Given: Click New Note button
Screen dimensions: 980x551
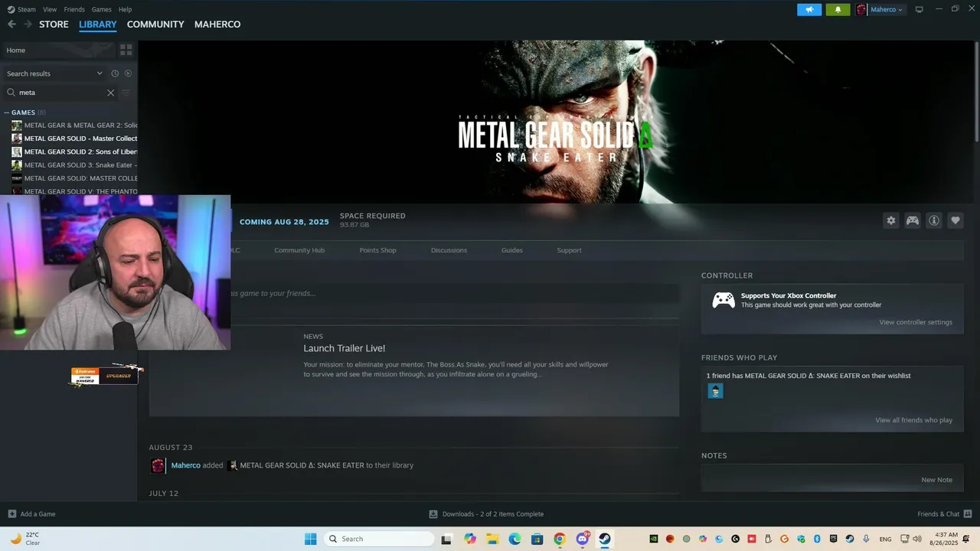Looking at the screenshot, I should [936, 480].
